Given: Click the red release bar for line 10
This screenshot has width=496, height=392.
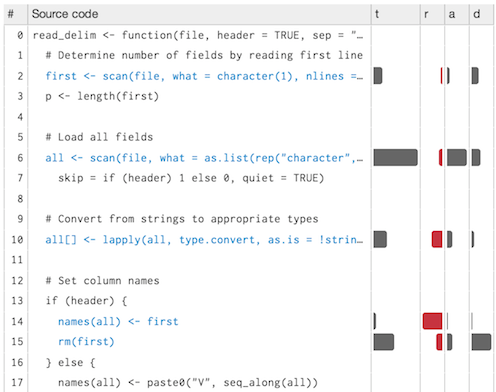Looking at the screenshot, I should (x=437, y=239).
